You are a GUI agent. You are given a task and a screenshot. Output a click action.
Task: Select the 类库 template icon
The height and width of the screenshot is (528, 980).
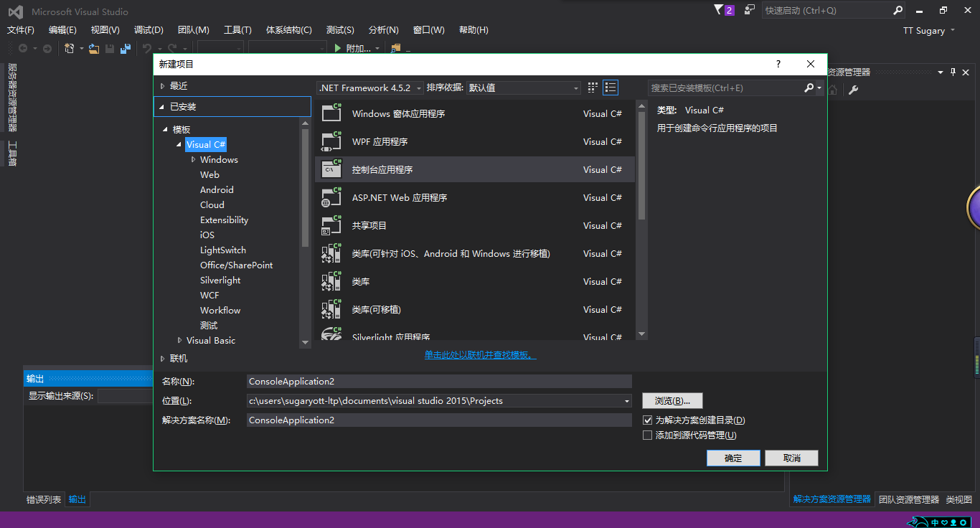coord(331,281)
